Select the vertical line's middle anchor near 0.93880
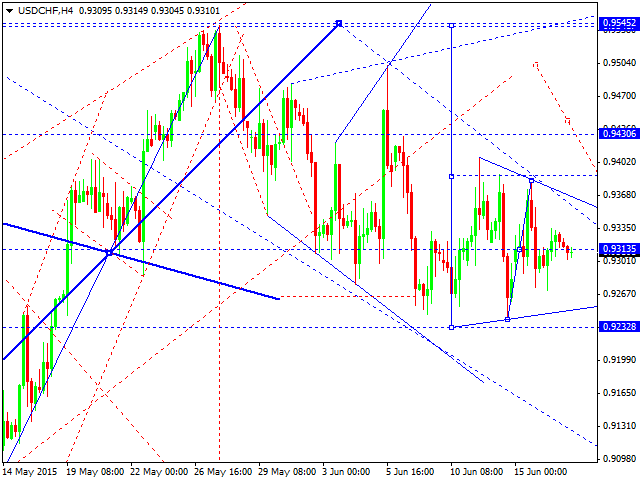Viewport: 640px width, 480px height. [x=451, y=177]
